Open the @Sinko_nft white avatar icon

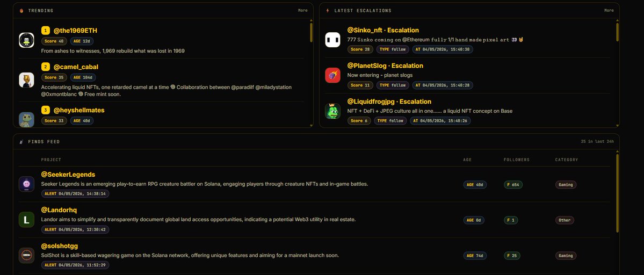pos(332,40)
